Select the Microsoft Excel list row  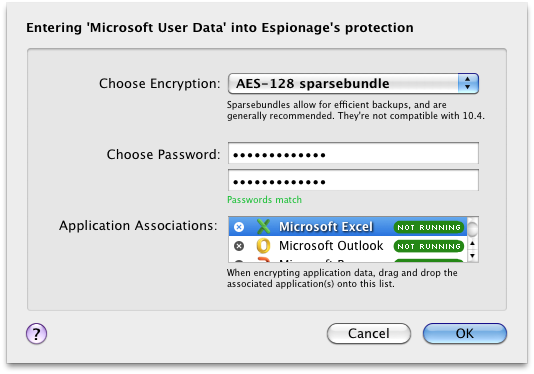pos(348,227)
